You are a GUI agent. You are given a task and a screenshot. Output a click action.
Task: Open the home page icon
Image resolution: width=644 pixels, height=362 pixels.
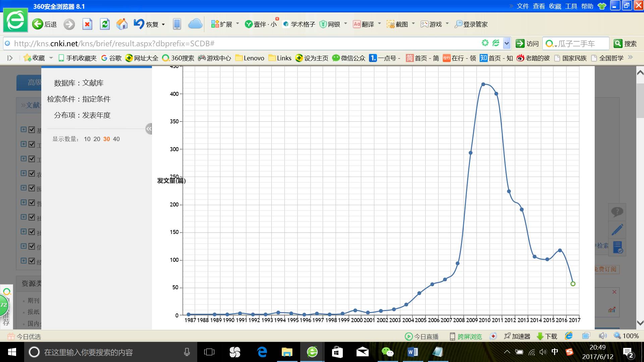pos(122,24)
